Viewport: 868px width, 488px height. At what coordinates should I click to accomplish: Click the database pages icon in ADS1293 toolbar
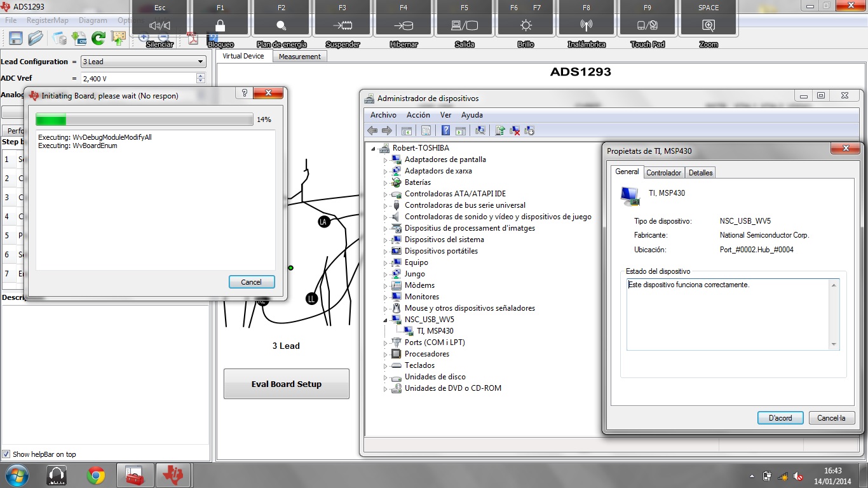point(60,38)
